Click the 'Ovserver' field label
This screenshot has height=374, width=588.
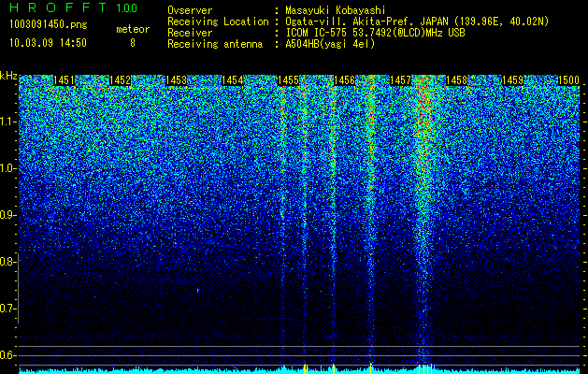190,10
